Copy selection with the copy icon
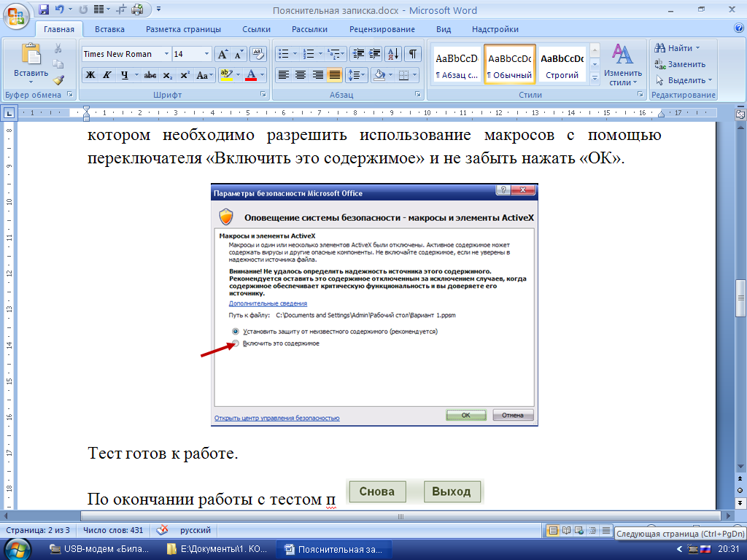The height and width of the screenshot is (560, 747). [x=58, y=64]
